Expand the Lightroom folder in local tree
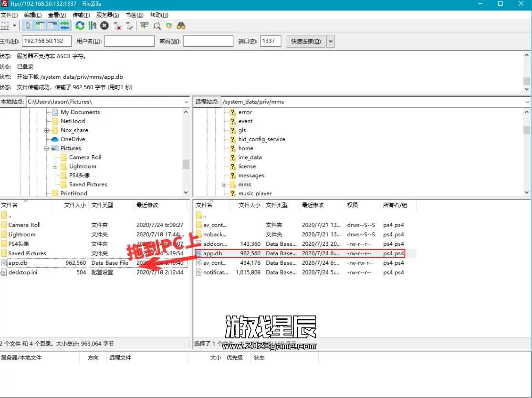 (55, 167)
